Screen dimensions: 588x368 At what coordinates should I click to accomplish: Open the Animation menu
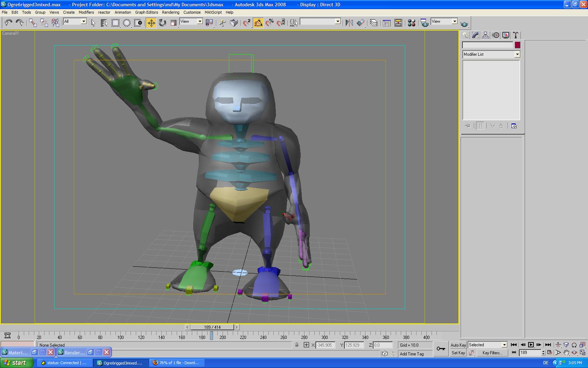[x=122, y=12]
